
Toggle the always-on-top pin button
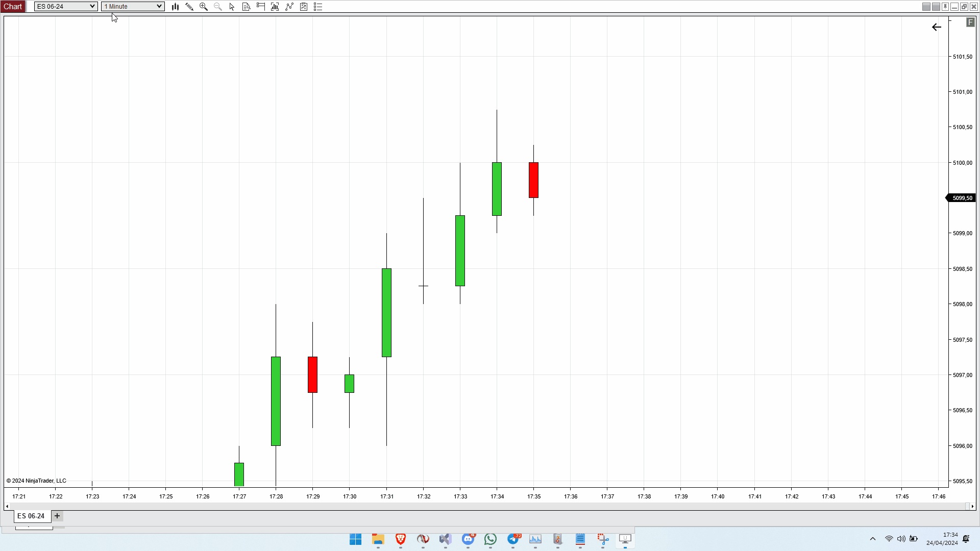coord(945,7)
